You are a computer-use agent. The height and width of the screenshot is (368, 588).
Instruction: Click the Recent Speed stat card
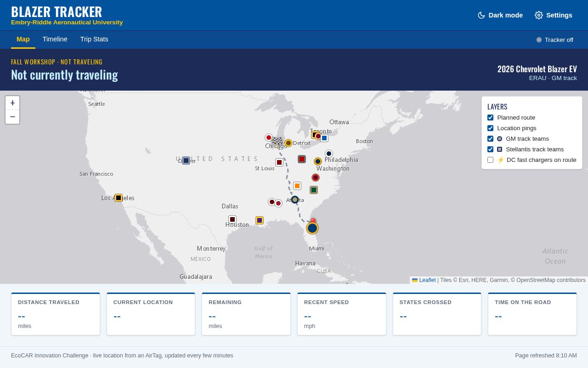[342, 314]
